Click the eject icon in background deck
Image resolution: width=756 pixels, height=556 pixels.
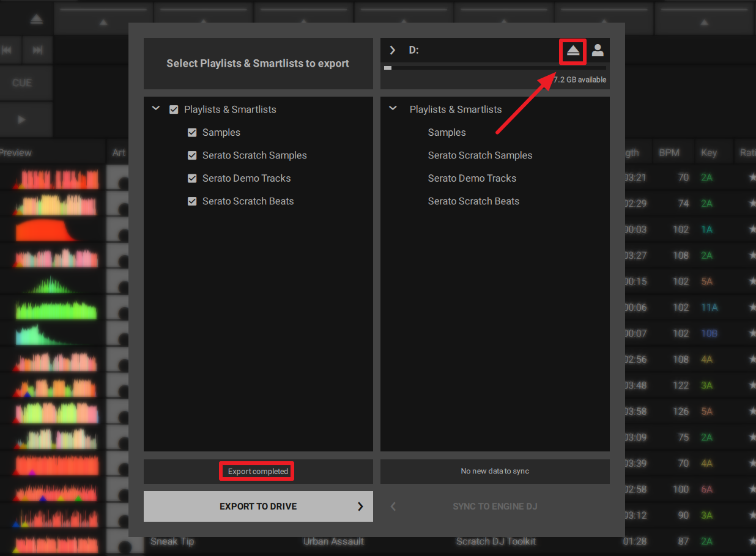[37, 20]
